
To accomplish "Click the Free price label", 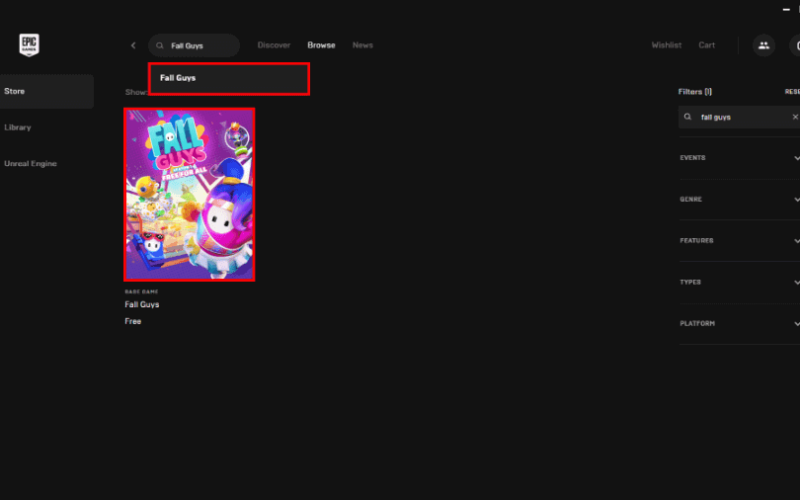I will [133, 321].
